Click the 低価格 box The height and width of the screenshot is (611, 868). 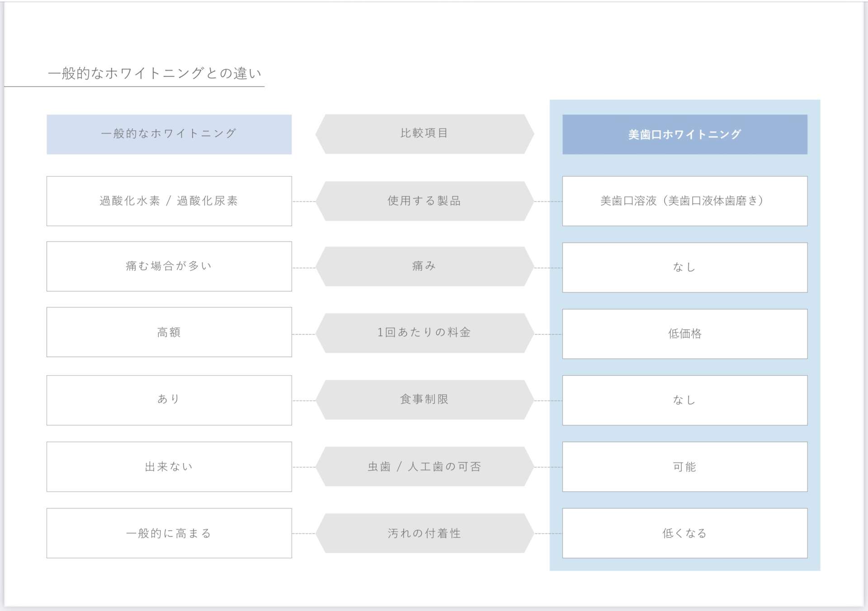684,334
